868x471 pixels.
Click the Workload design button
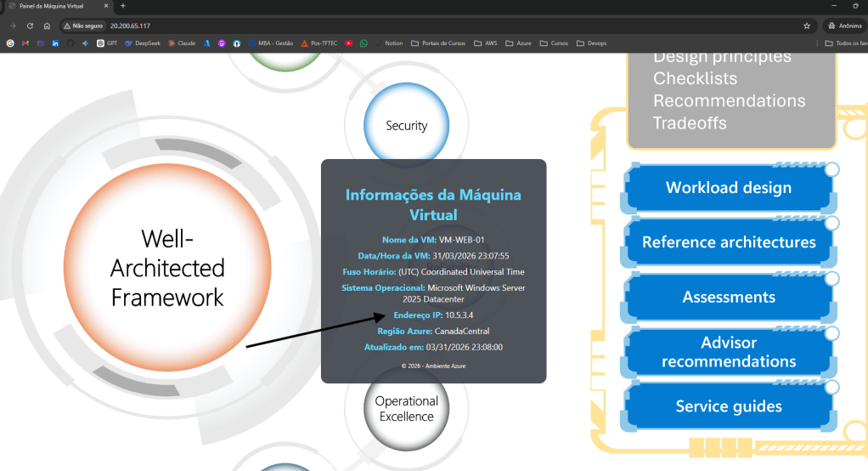(728, 188)
